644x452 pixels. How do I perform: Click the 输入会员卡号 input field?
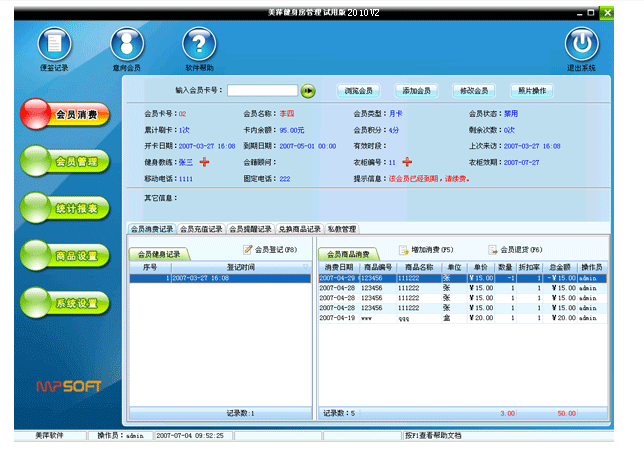(262, 91)
